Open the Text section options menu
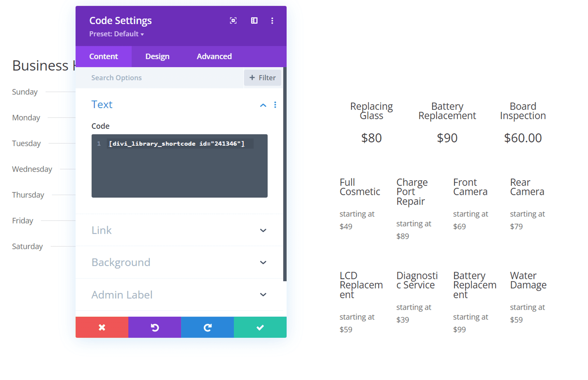The image size is (588, 380). pos(275,105)
